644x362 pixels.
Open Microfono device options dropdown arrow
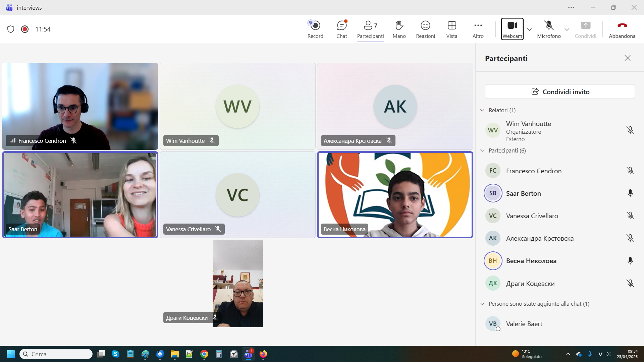coord(567,29)
